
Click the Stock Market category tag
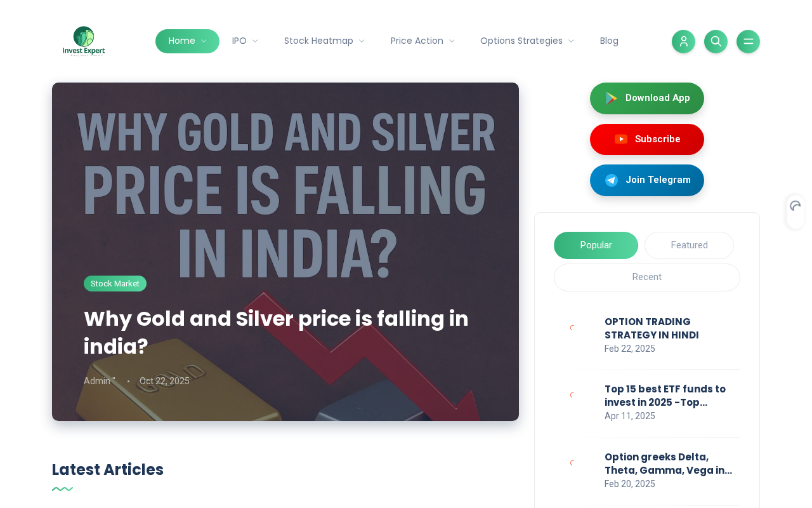(x=115, y=284)
